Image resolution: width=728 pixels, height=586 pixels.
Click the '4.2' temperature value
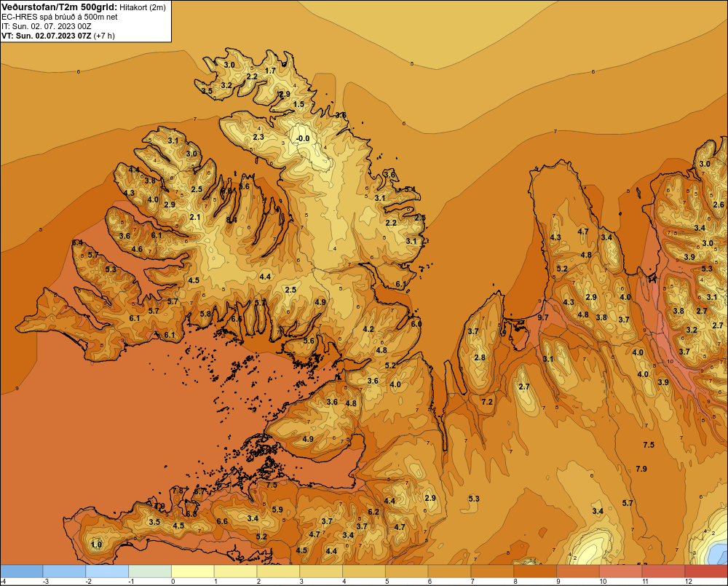(368, 329)
